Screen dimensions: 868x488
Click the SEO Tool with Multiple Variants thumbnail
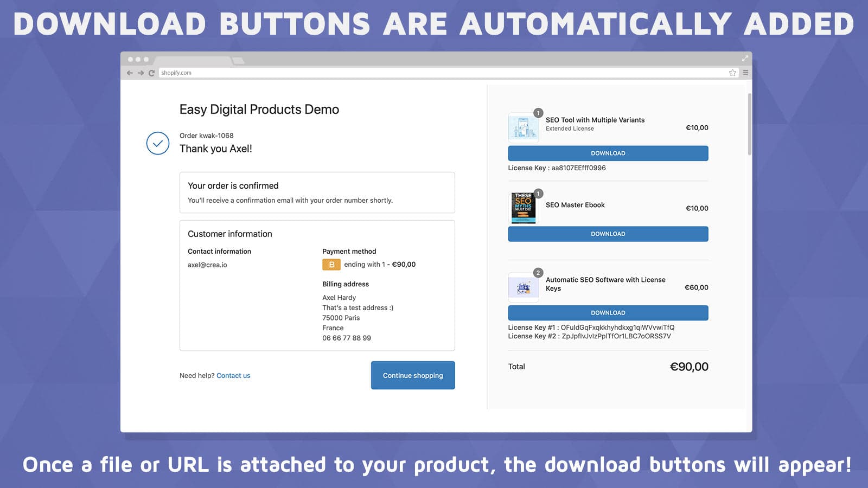tap(523, 127)
